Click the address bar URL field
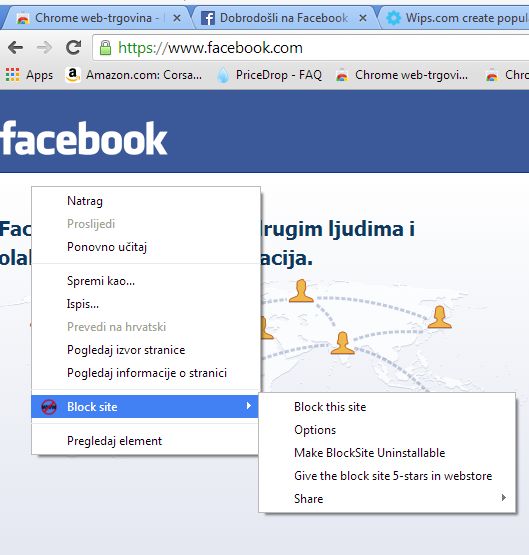The image size is (529, 555). pos(311,47)
